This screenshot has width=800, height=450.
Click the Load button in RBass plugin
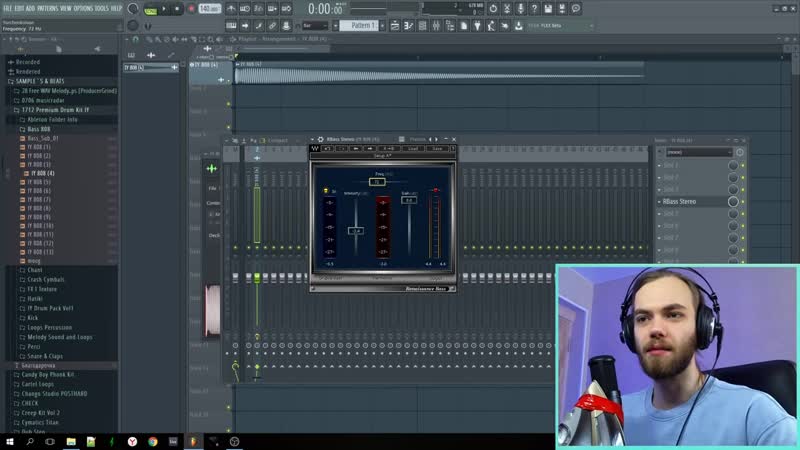click(x=414, y=149)
